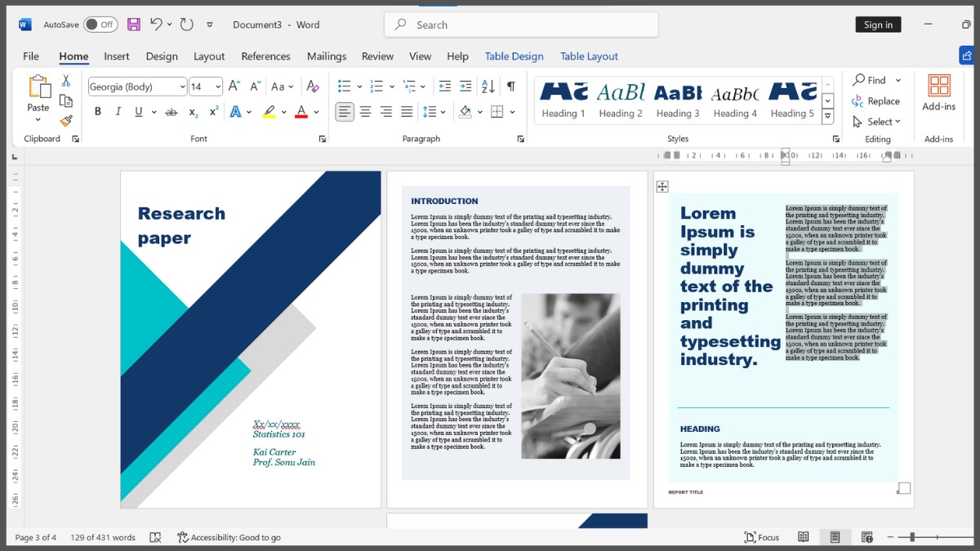Toggle Show/Hide paragraph marks

(511, 87)
